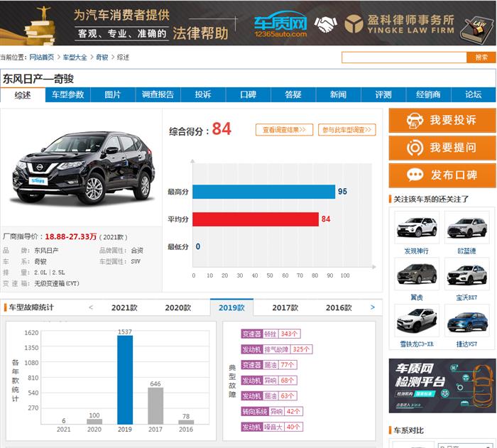497x448 pixels.
Task: Click the circular icon on 我要提问
Action: pos(415,148)
